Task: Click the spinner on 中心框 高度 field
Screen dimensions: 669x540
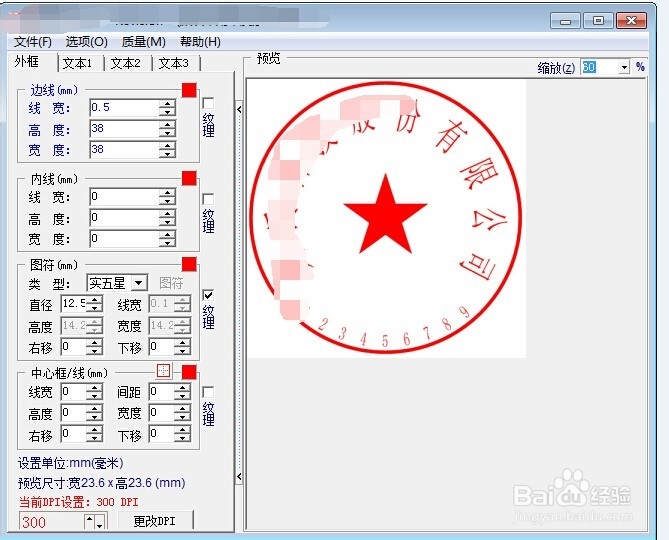Action: pos(94,413)
